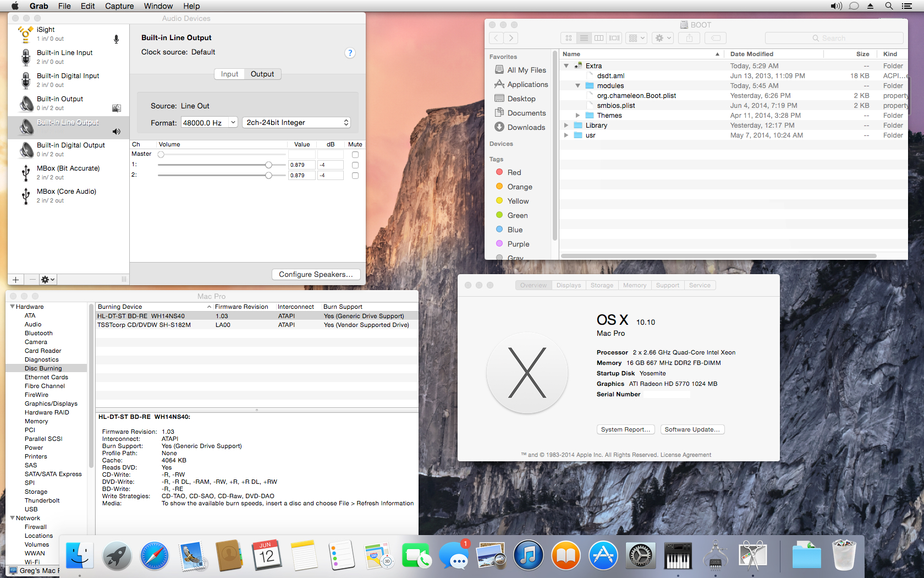Switch BOOT window to icon view
This screenshot has height=578, width=924.
(x=569, y=38)
